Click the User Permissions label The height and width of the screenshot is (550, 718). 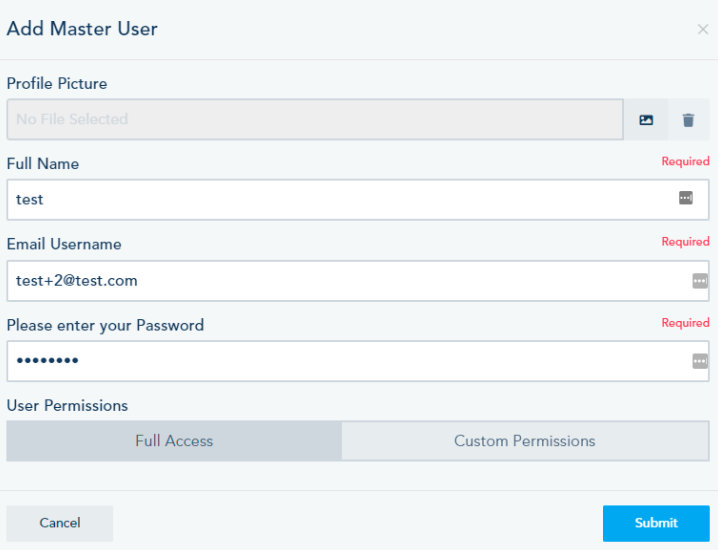(x=67, y=406)
